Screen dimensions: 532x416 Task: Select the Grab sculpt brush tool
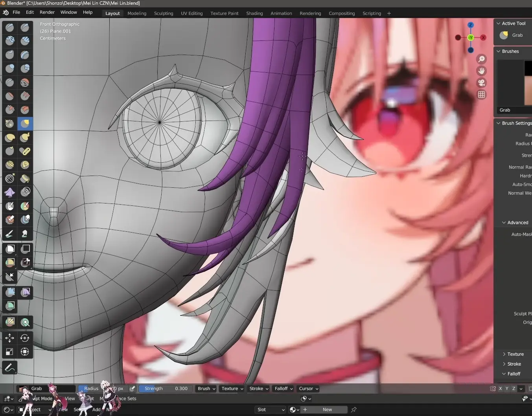point(25,124)
